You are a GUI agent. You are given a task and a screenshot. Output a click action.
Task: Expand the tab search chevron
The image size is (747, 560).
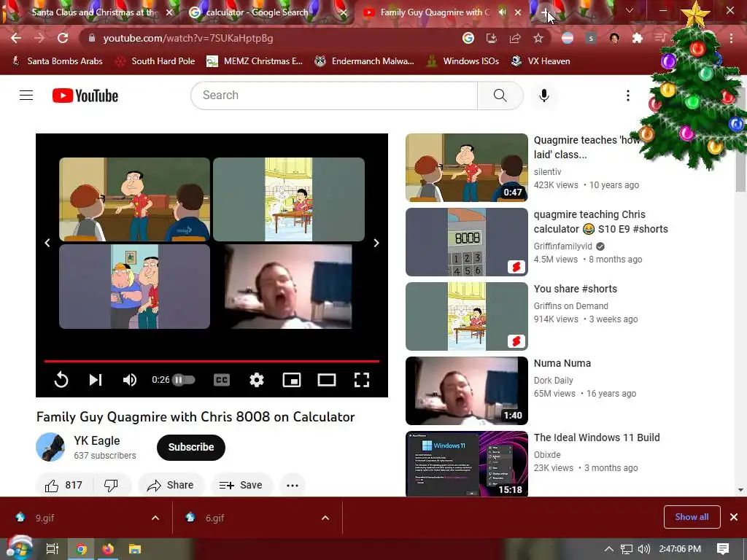tap(630, 10)
